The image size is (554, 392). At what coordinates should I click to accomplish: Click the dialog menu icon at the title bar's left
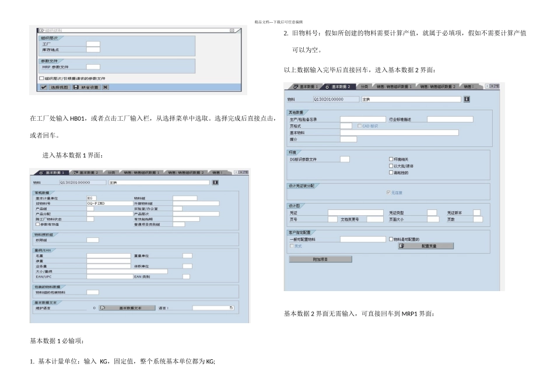[x=41, y=30]
